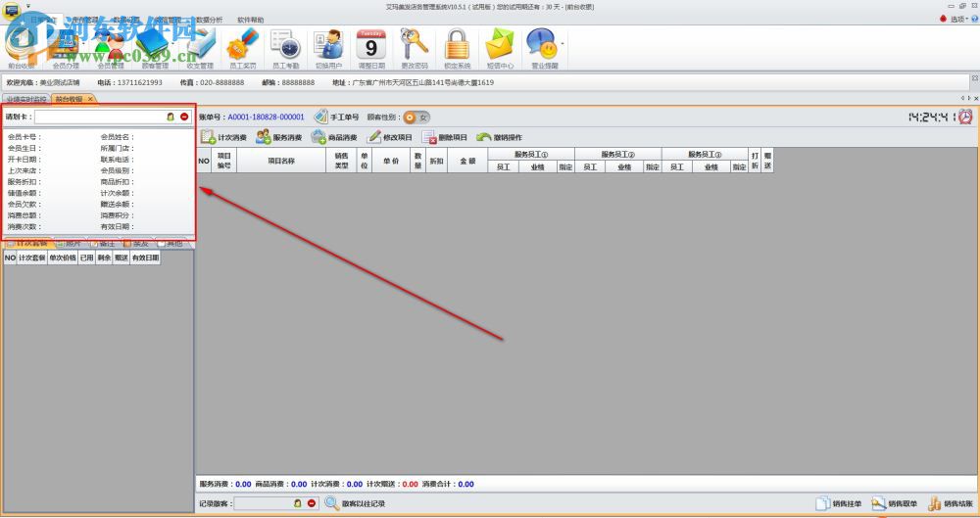Click 撤销操作 undo operation button
Image resolution: width=980 pixels, height=518 pixels.
[500, 137]
